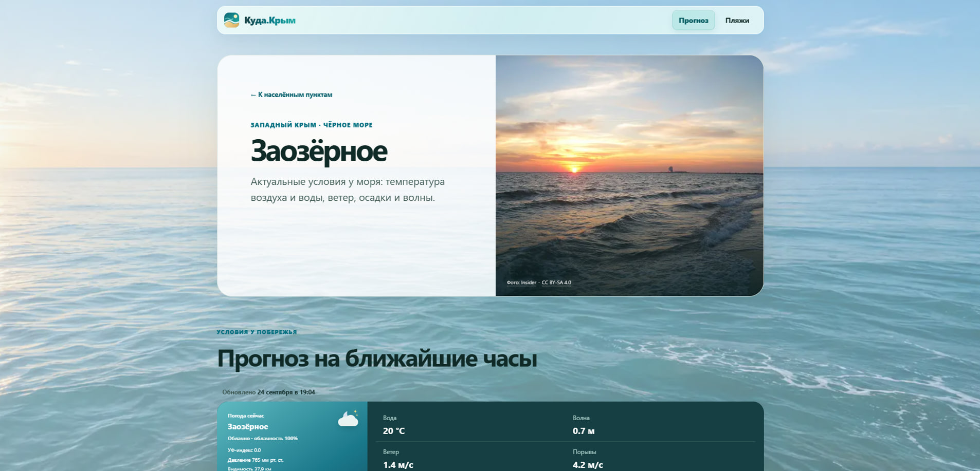This screenshot has height=471, width=980.
Task: Click the water temperature value 20 °C
Action: 394,431
